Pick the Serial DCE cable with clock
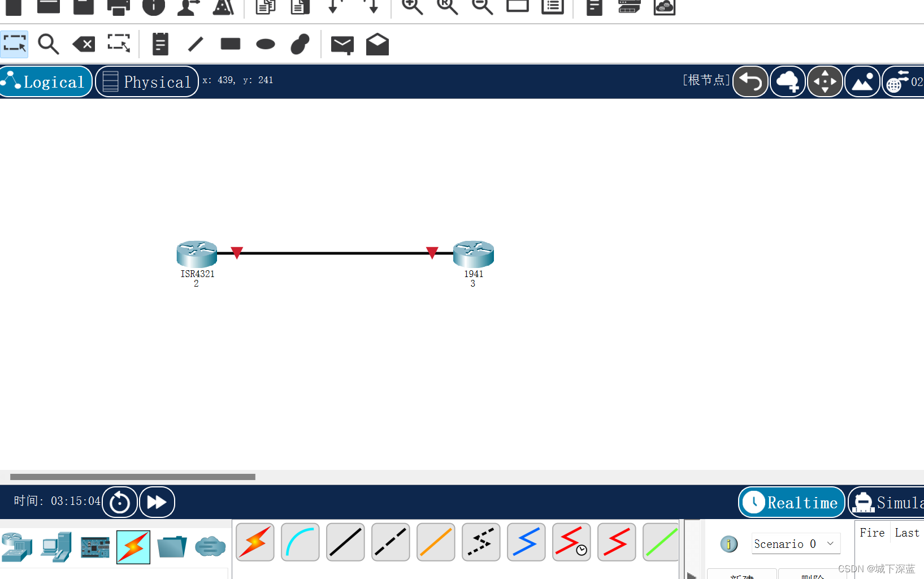This screenshot has width=924, height=579. 571,542
